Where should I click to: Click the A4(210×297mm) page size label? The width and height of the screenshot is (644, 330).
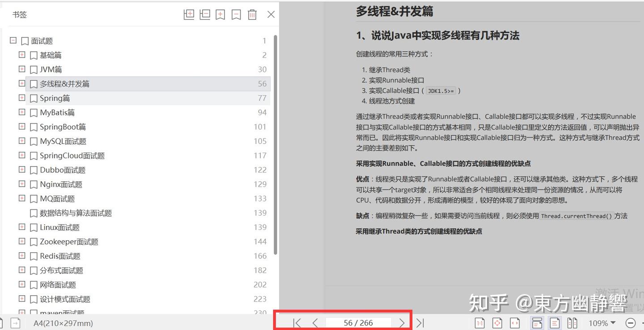[x=63, y=323]
